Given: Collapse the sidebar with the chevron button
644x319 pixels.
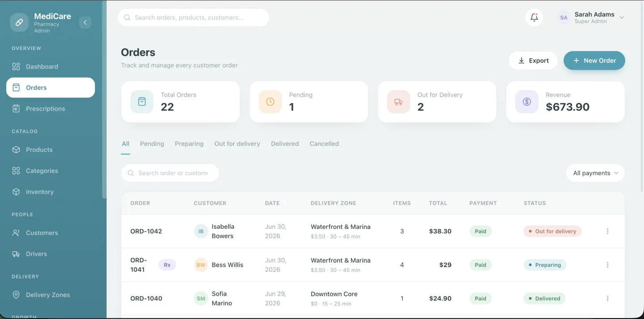Looking at the screenshot, I should (85, 22).
